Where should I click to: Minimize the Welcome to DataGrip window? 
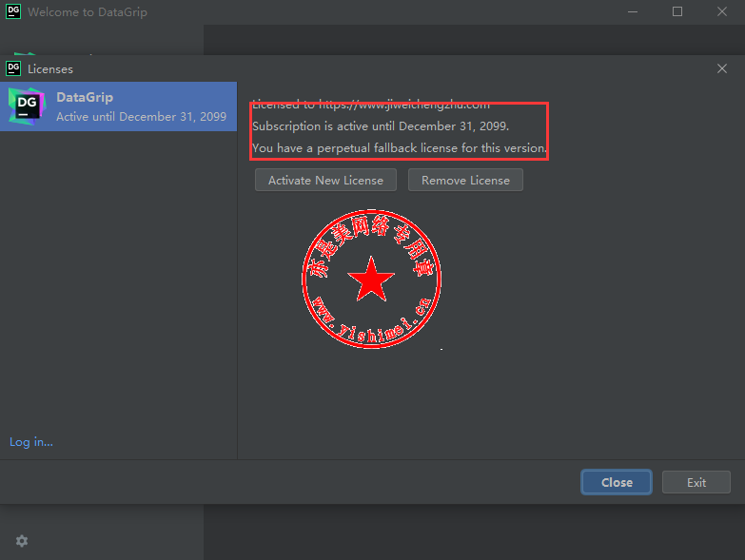point(633,11)
